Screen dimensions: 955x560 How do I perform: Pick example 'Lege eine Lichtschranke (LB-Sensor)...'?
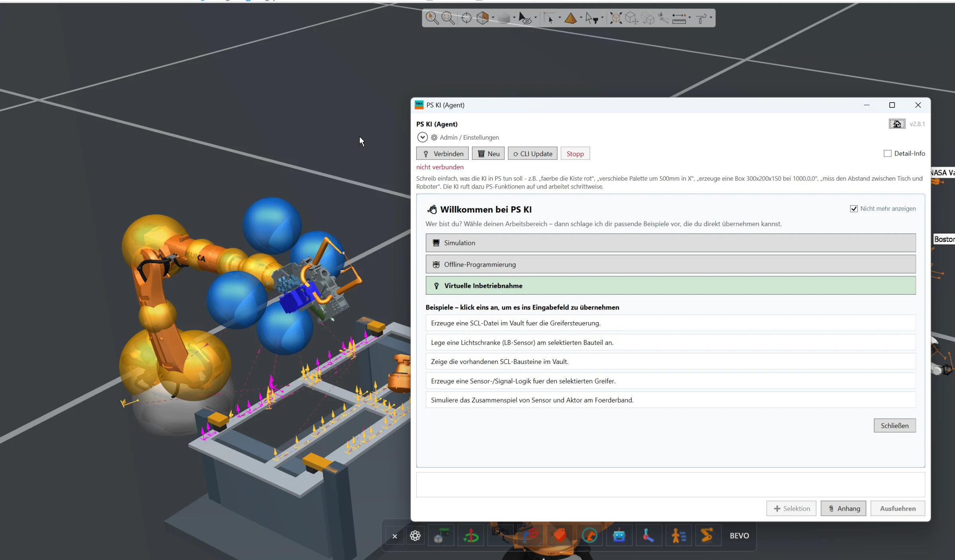click(x=670, y=342)
